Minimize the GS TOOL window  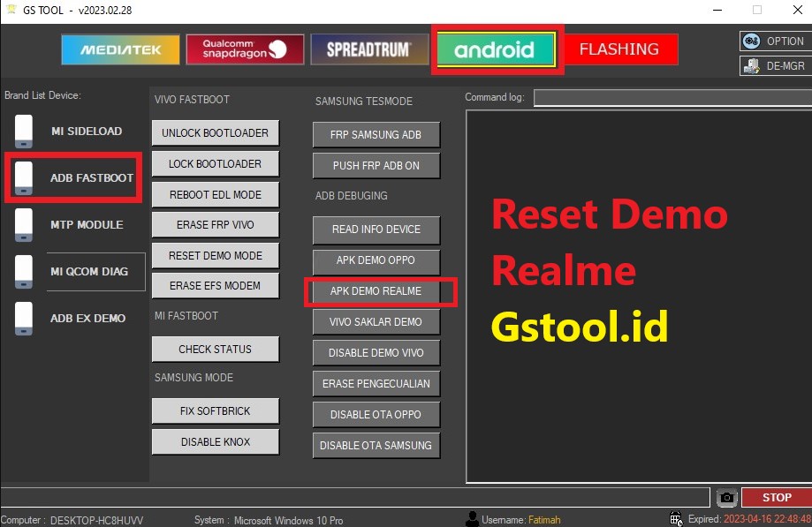717,10
